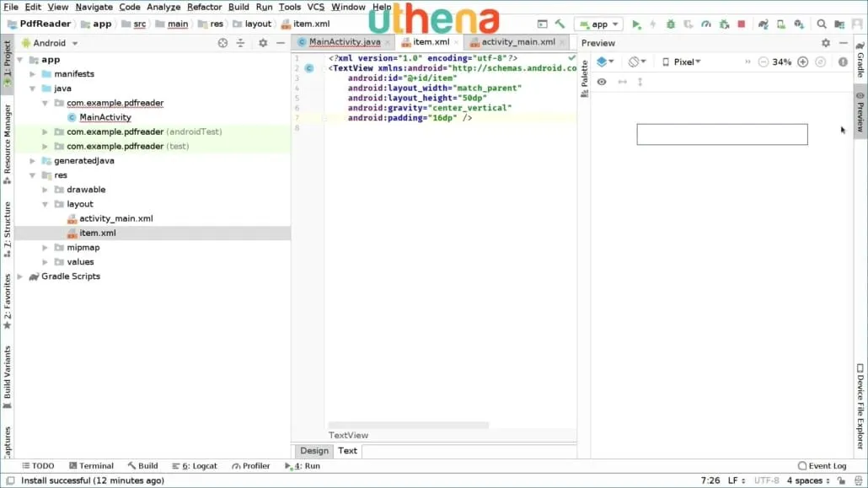Toggle the Resource Manager tool window
This screenshot has height=488, width=868.
[8, 144]
